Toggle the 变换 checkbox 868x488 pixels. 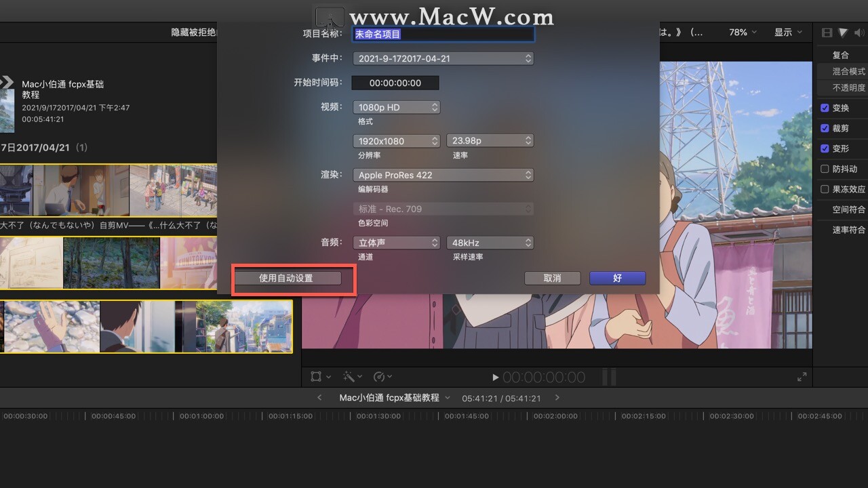pos(825,108)
